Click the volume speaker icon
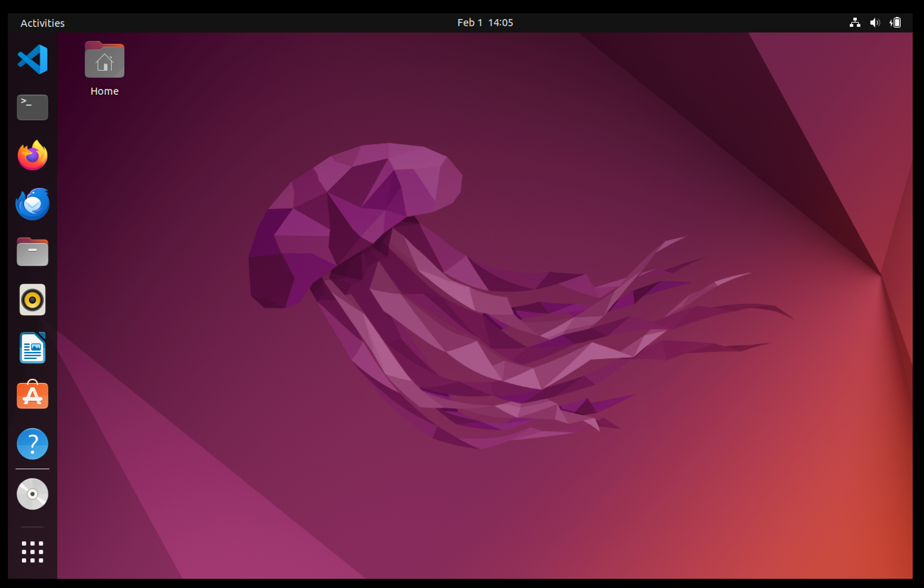The image size is (924, 588). (x=875, y=23)
